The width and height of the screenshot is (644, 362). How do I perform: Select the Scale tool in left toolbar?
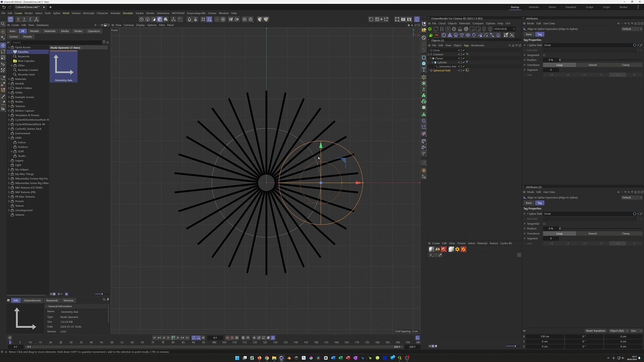pos(3,57)
